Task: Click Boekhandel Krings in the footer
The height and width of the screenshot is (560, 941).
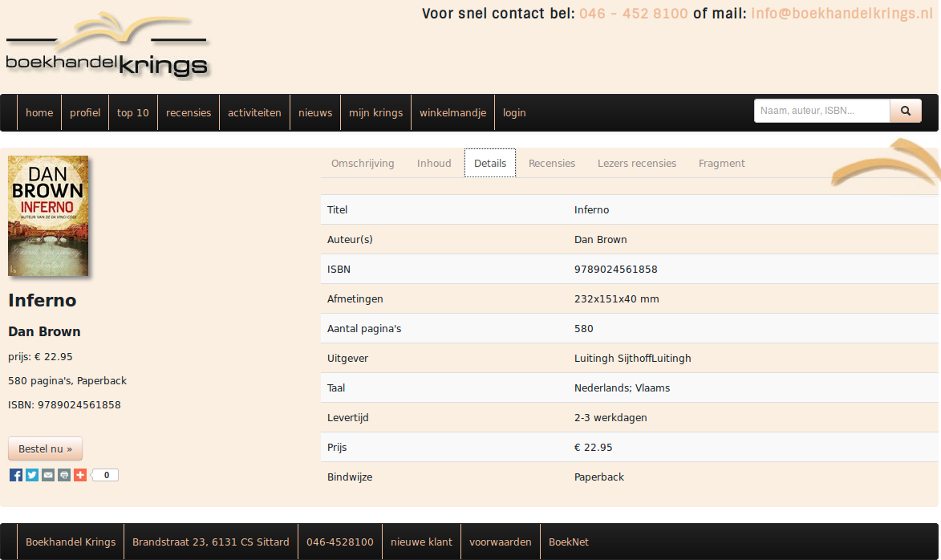Action: (71, 542)
